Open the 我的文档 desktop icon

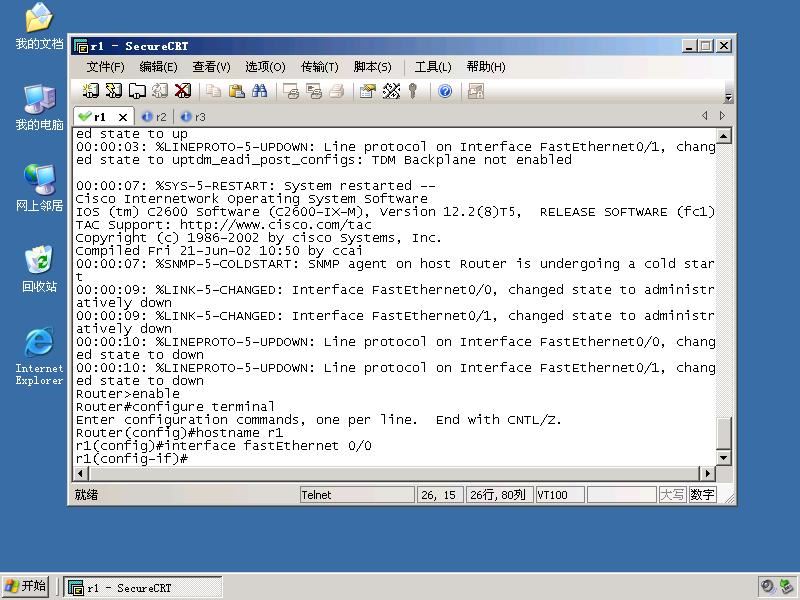[x=39, y=27]
